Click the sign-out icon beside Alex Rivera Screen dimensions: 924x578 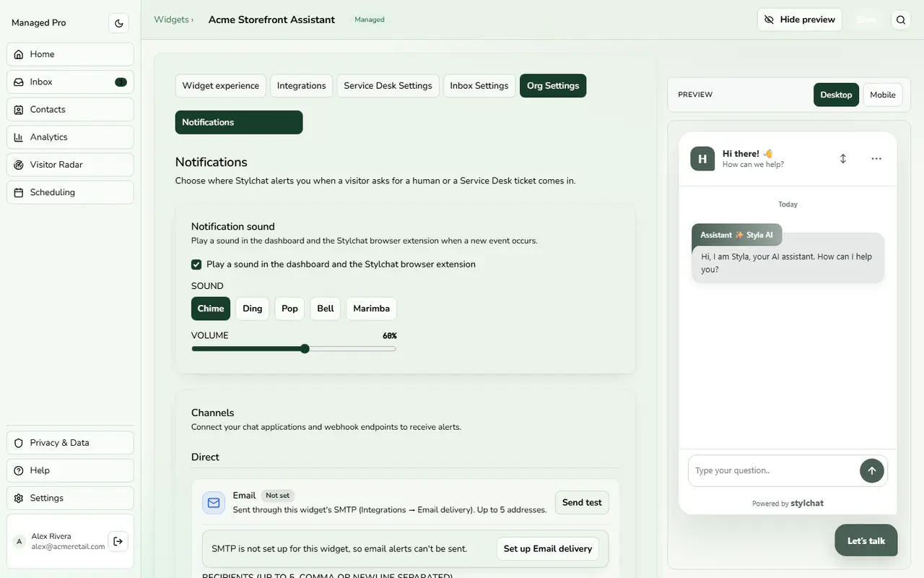click(x=118, y=541)
